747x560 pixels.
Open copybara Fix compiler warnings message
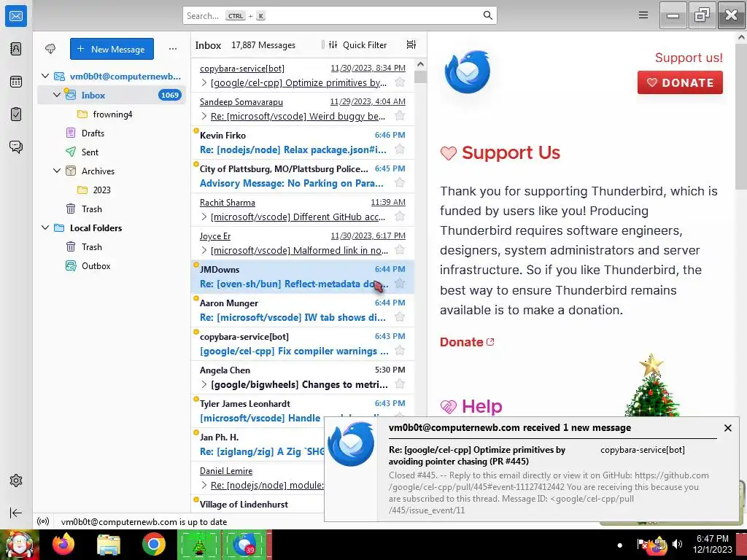tap(303, 344)
